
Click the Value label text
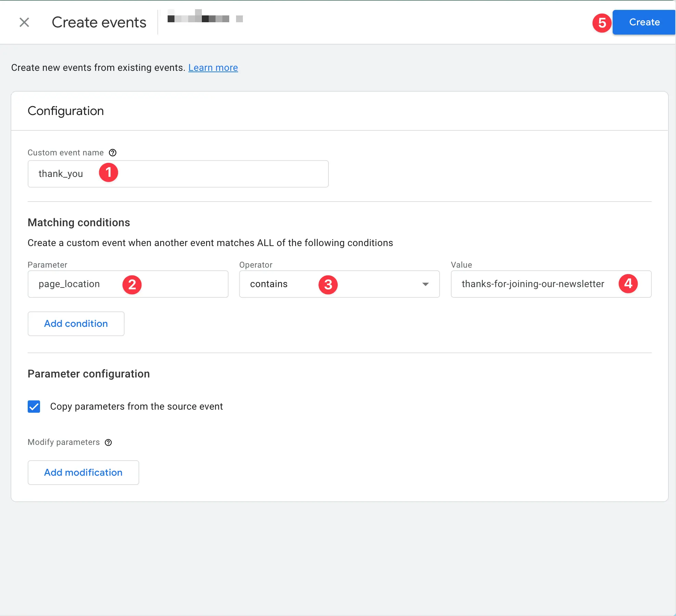tap(461, 265)
